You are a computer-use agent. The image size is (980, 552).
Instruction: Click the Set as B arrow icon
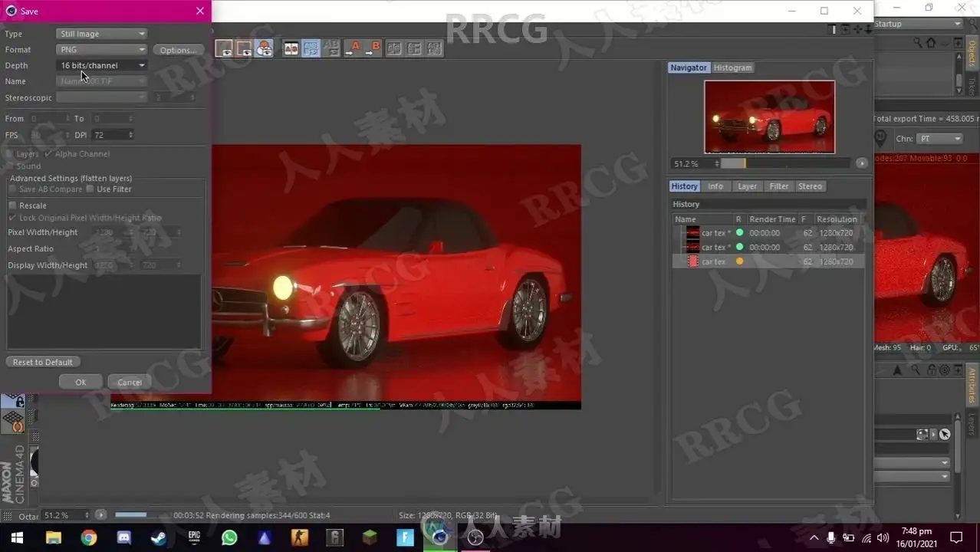click(372, 48)
